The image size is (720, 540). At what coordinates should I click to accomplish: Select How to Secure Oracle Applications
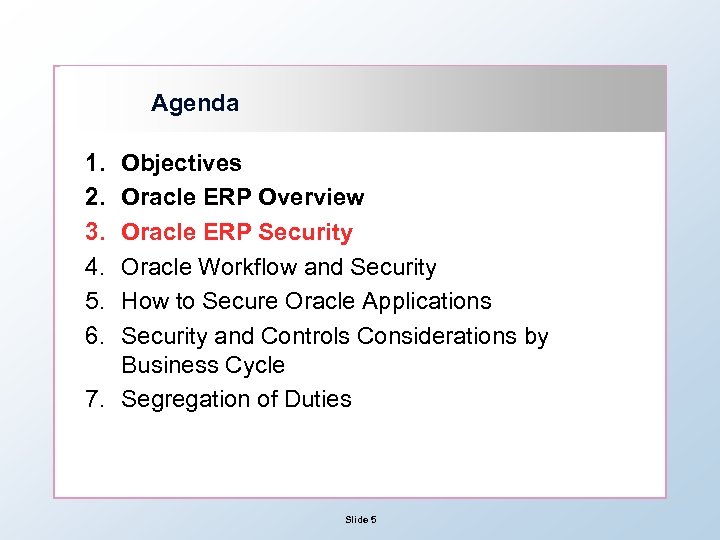coord(306,301)
